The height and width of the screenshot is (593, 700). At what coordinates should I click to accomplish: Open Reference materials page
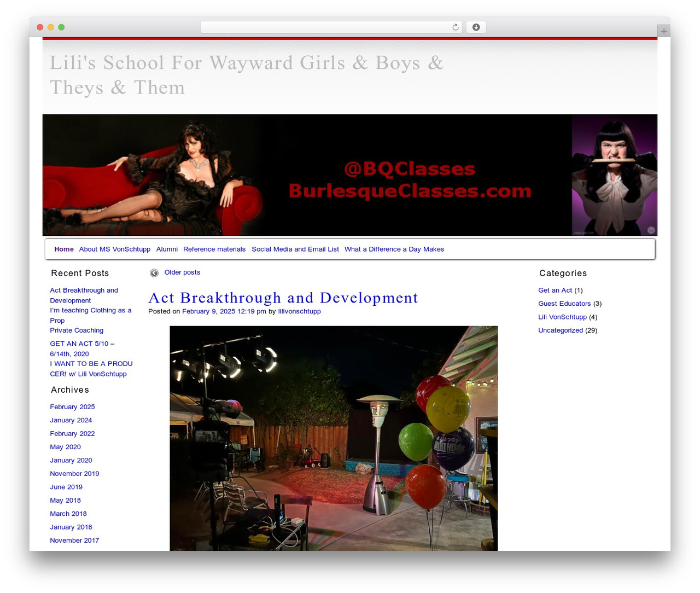click(x=214, y=249)
